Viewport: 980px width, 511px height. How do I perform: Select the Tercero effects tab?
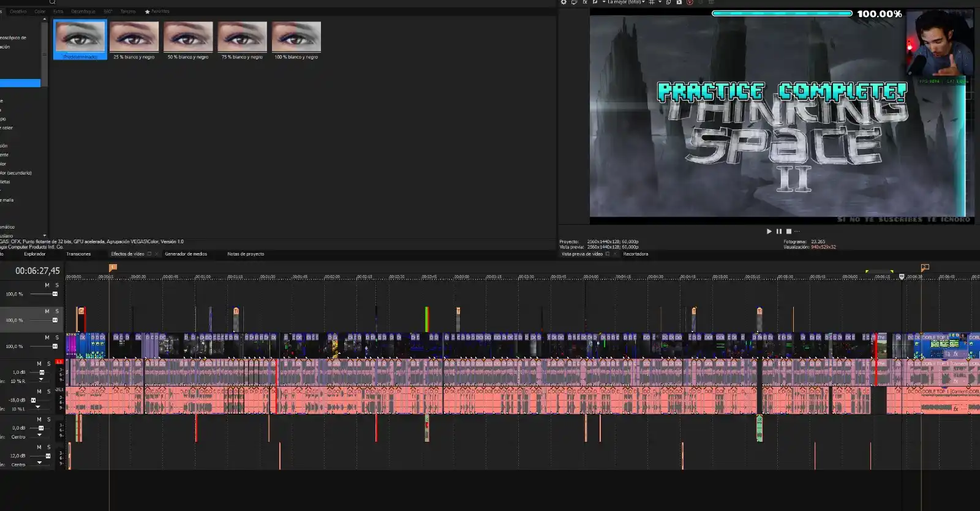128,12
